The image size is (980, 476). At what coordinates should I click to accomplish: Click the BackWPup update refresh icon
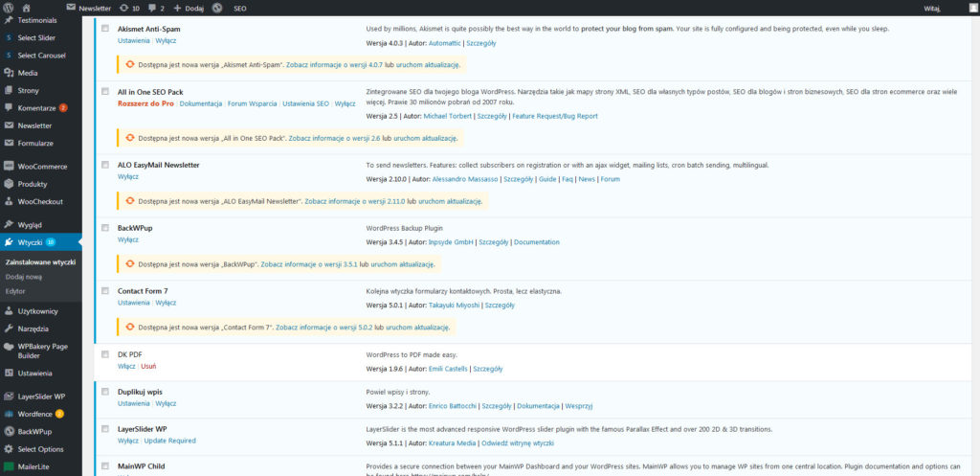[130, 263]
